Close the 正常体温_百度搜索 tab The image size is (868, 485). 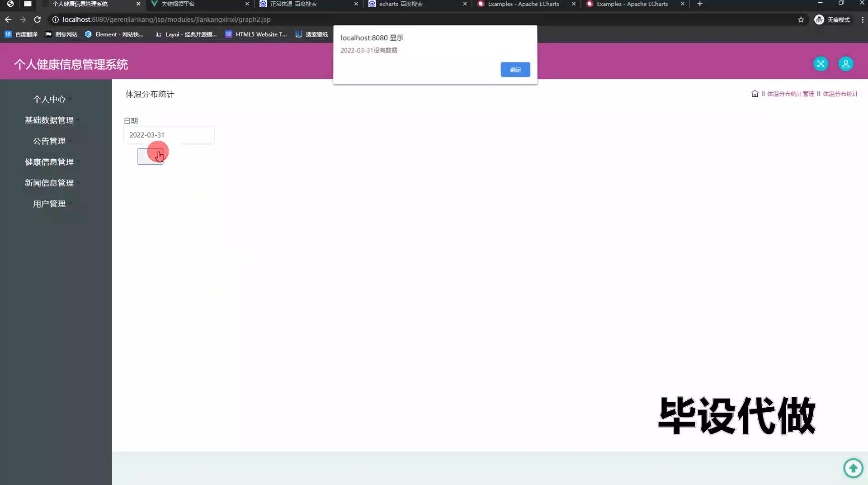tap(356, 4)
